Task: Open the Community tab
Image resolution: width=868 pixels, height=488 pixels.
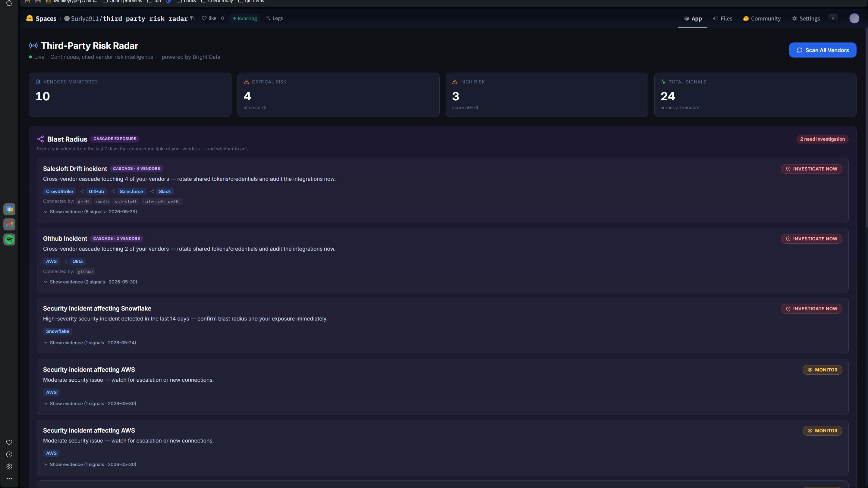Action: [x=762, y=18]
